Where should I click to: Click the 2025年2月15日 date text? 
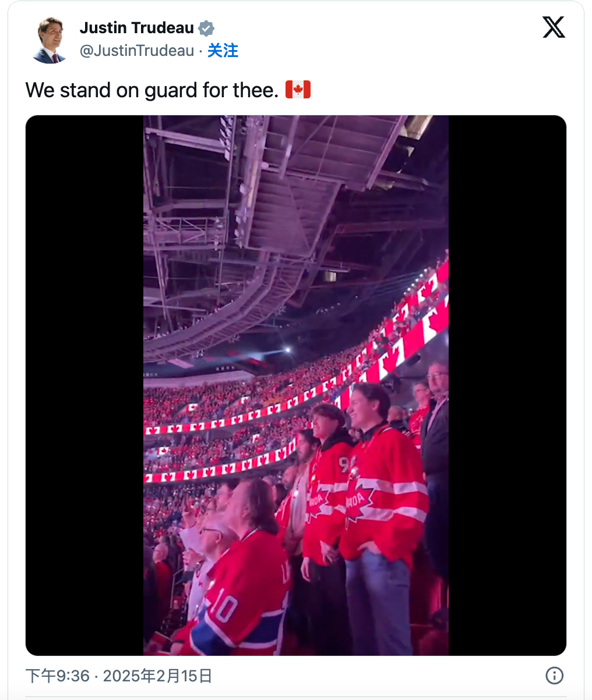(x=157, y=676)
